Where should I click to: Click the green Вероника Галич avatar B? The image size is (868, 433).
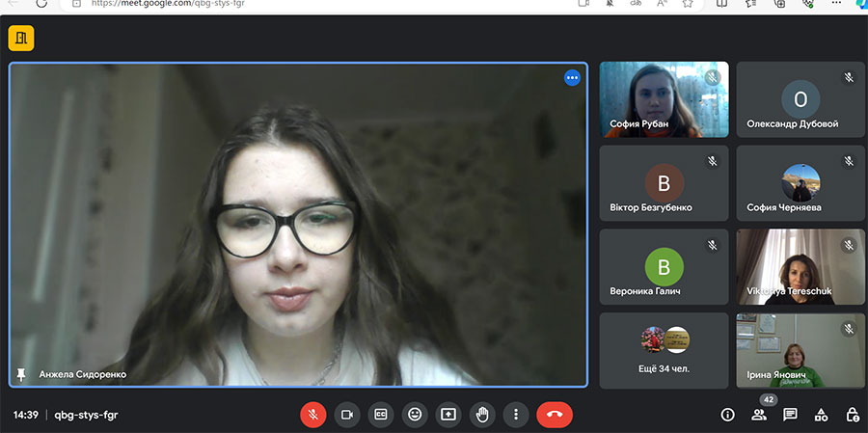click(664, 267)
